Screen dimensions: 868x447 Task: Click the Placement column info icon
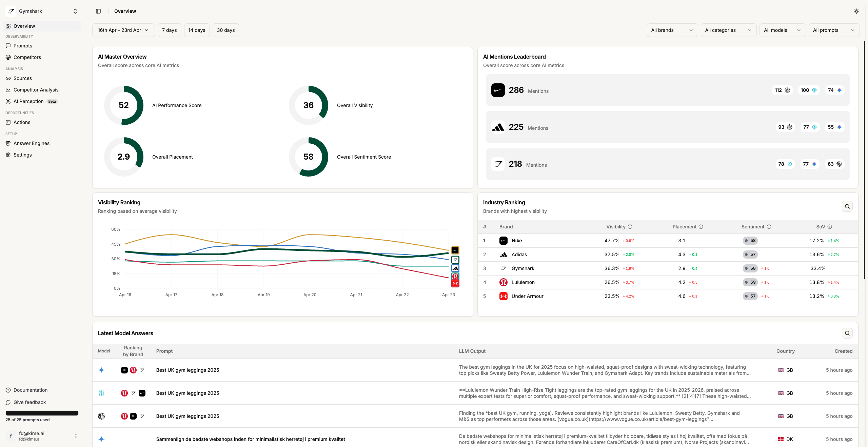[701, 227]
